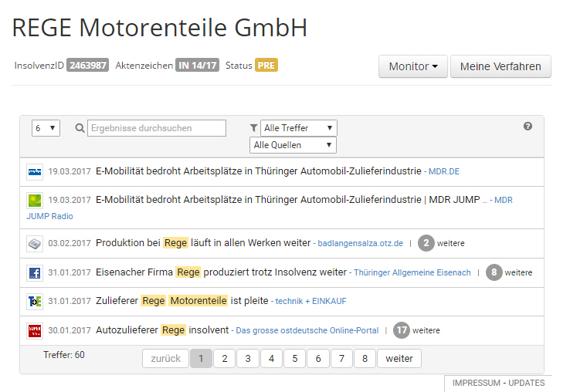
Task: Click the Facebook icon for the Eisenacher Firma entry
Action: pyautogui.click(x=35, y=273)
